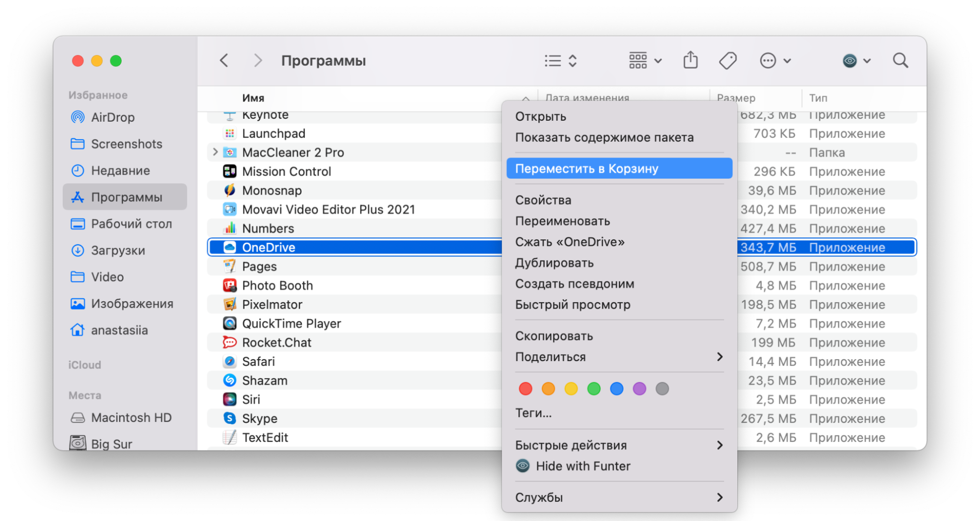Select Big Sur disk in sidebar
980x521 pixels.
[125, 443]
